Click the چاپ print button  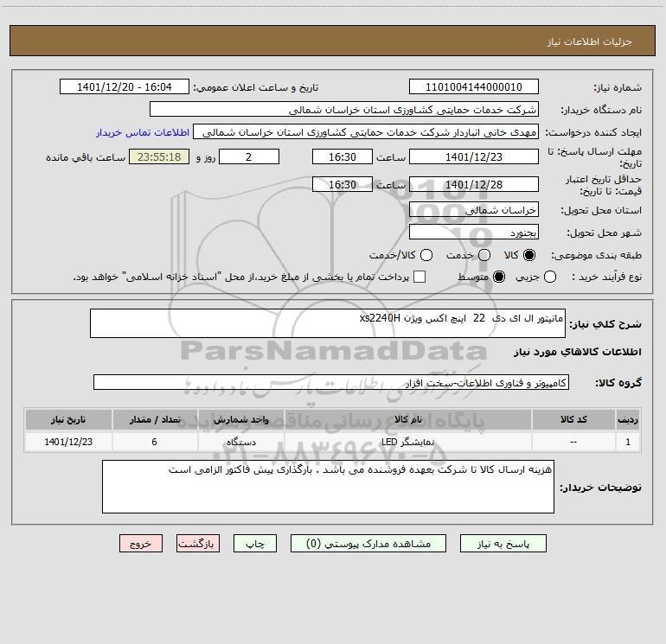pos(255,544)
